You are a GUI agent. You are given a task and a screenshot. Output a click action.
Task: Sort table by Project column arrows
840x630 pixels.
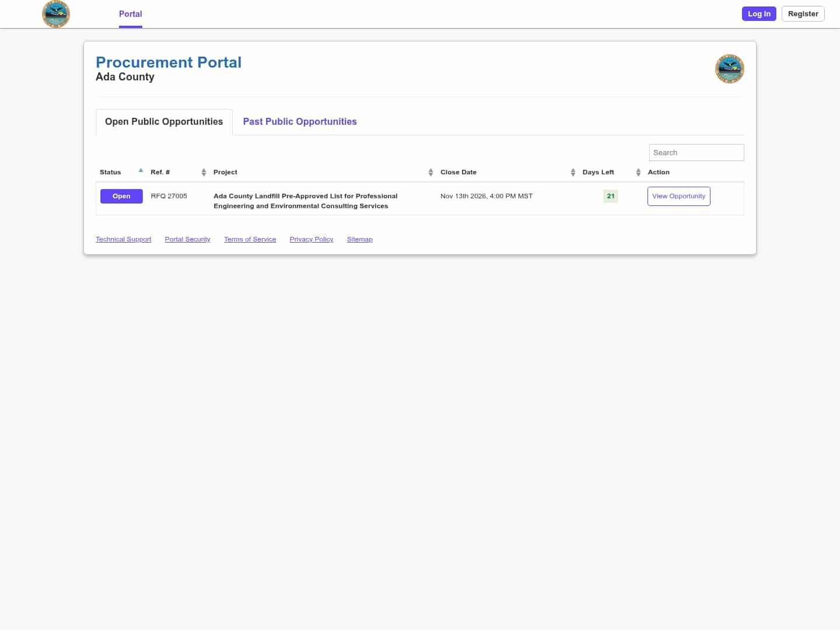click(x=430, y=172)
